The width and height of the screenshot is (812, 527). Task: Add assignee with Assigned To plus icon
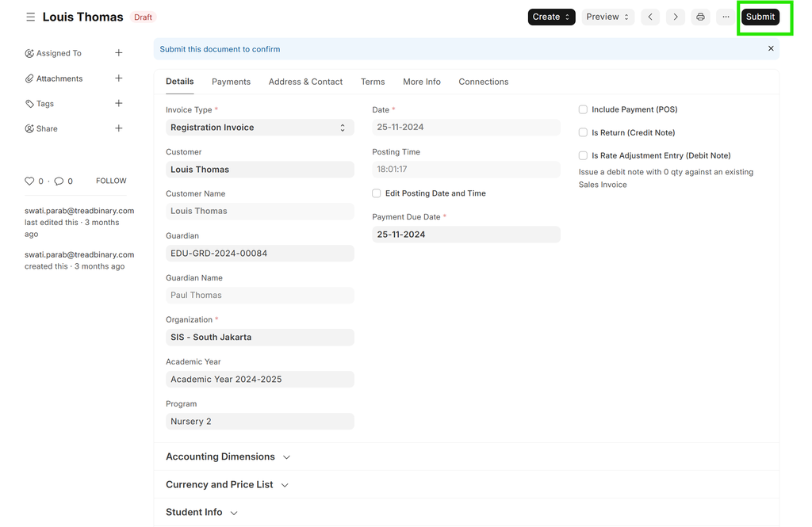point(119,53)
